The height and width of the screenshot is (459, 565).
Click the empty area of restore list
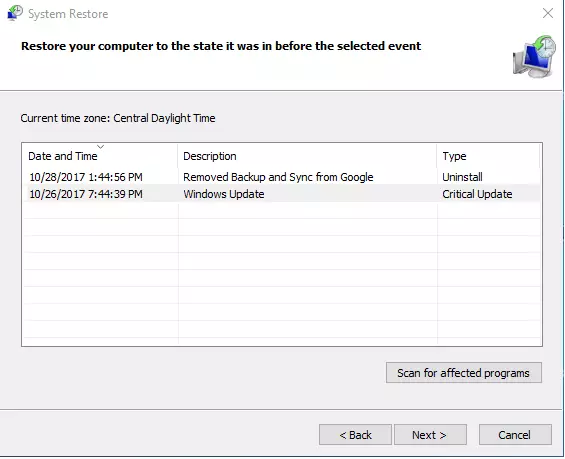tap(282, 274)
